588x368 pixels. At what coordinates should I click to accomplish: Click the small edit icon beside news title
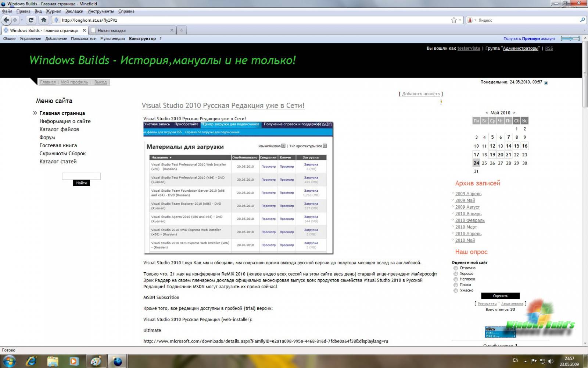pyautogui.click(x=441, y=102)
